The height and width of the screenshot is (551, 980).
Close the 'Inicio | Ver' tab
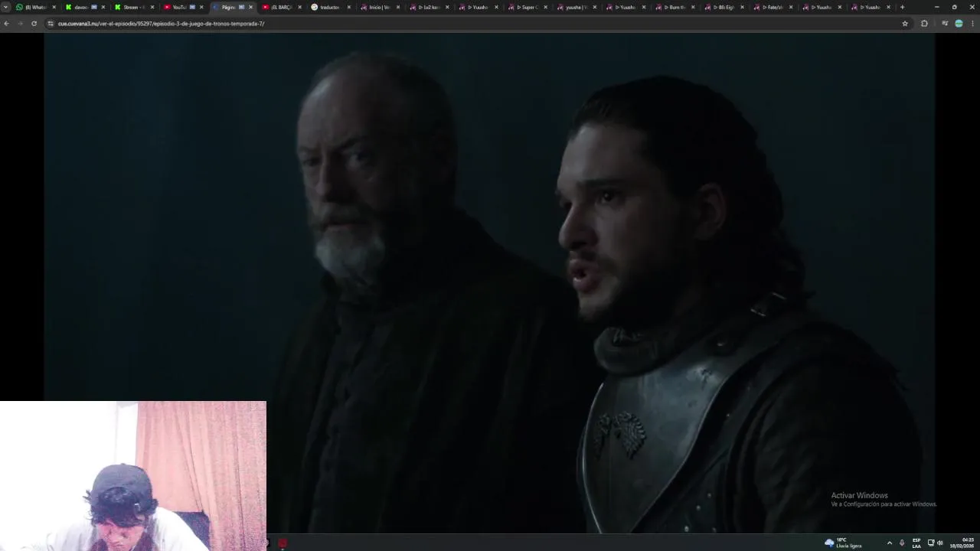(x=398, y=7)
